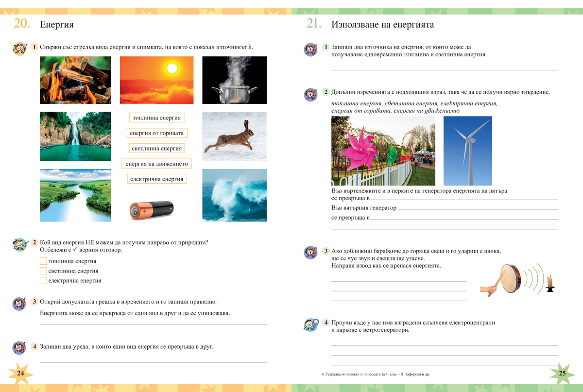Select the "енергия на движението" label box
This screenshot has height=392, width=583.
pyautogui.click(x=156, y=163)
